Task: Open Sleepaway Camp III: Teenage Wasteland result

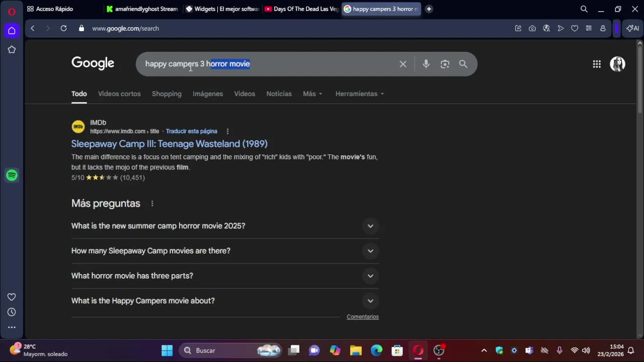Action: [x=170, y=144]
